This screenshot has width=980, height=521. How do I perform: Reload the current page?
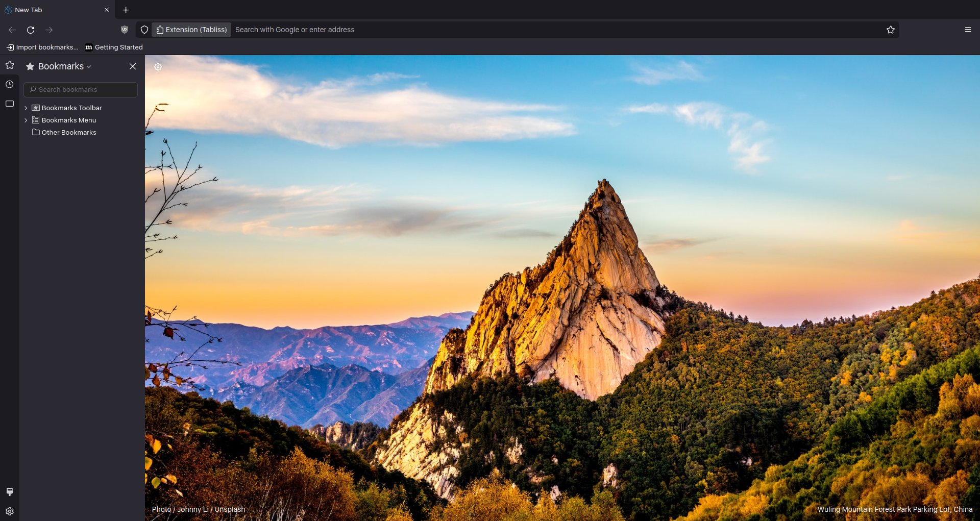pyautogui.click(x=31, y=30)
